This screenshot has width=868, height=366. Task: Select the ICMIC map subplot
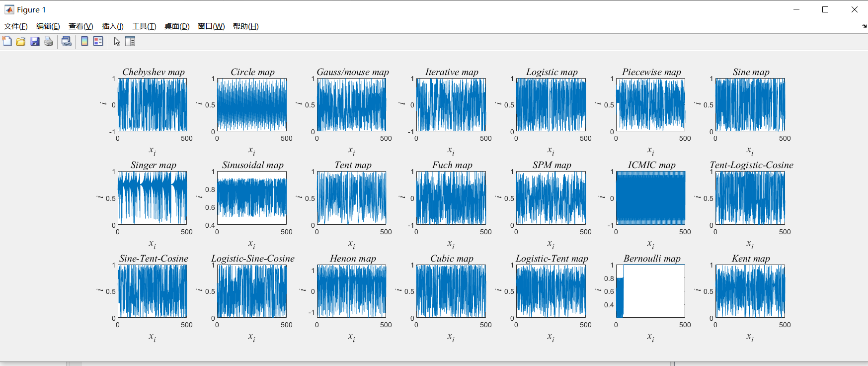point(650,198)
